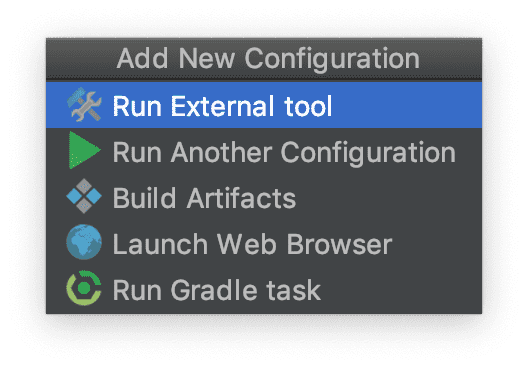The height and width of the screenshot is (368, 528).
Task: Select Run External tool menu entry
Action: click(264, 105)
